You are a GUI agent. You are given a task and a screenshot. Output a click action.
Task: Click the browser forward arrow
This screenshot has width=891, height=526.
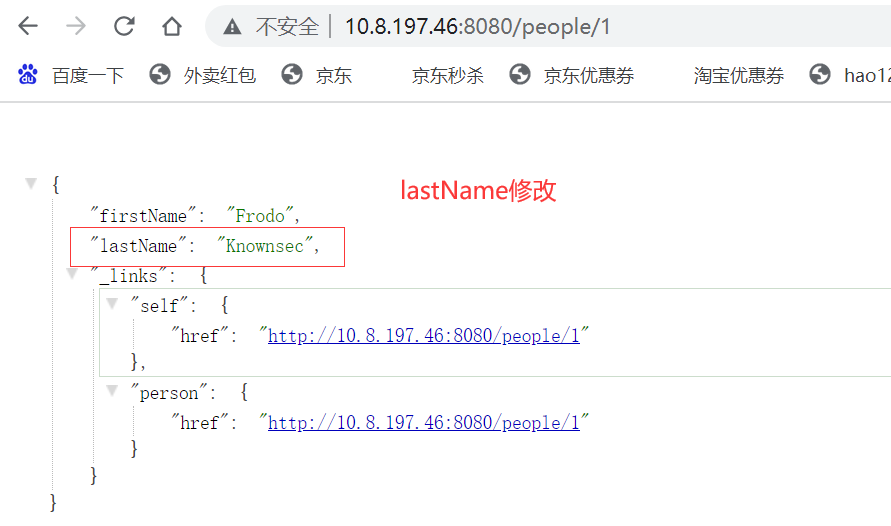click(76, 26)
